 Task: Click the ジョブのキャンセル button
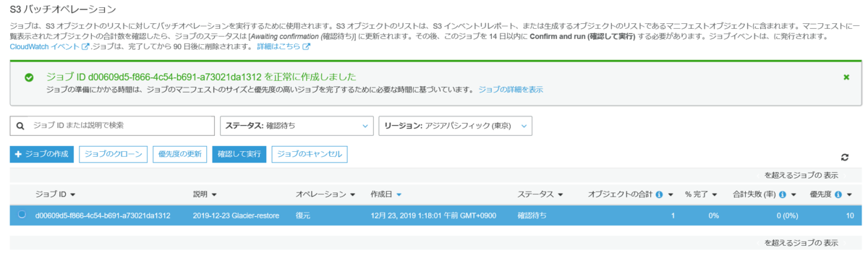pyautogui.click(x=310, y=154)
